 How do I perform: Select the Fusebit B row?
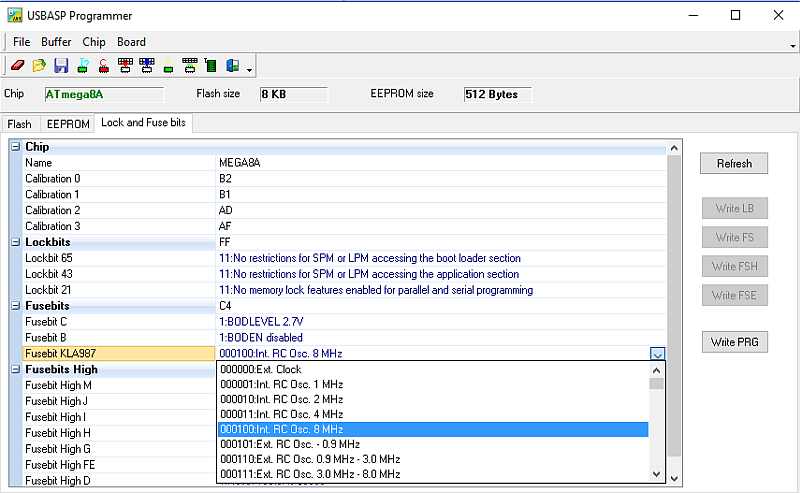344,338
